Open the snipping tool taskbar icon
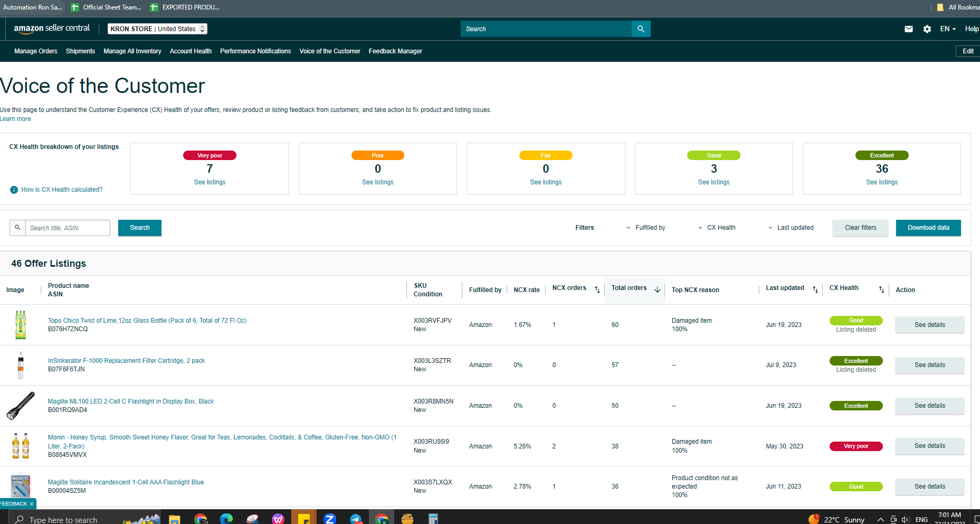The width and height of the screenshot is (980, 524). click(252, 519)
